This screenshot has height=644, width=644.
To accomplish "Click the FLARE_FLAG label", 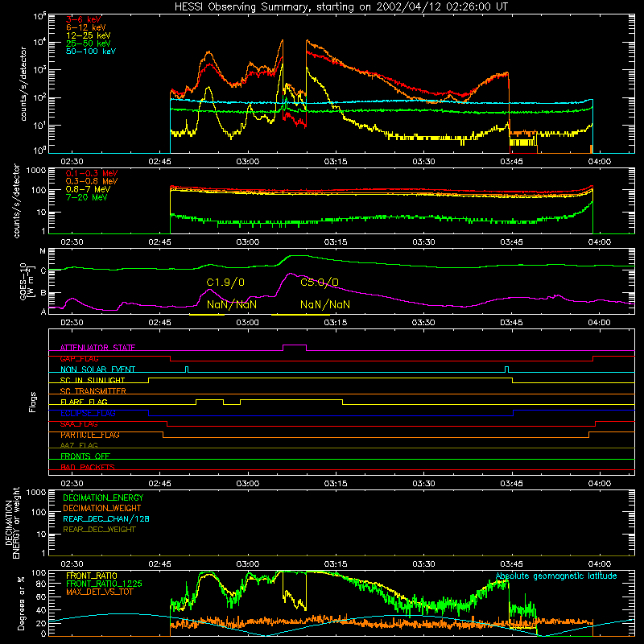I will click(x=84, y=402).
